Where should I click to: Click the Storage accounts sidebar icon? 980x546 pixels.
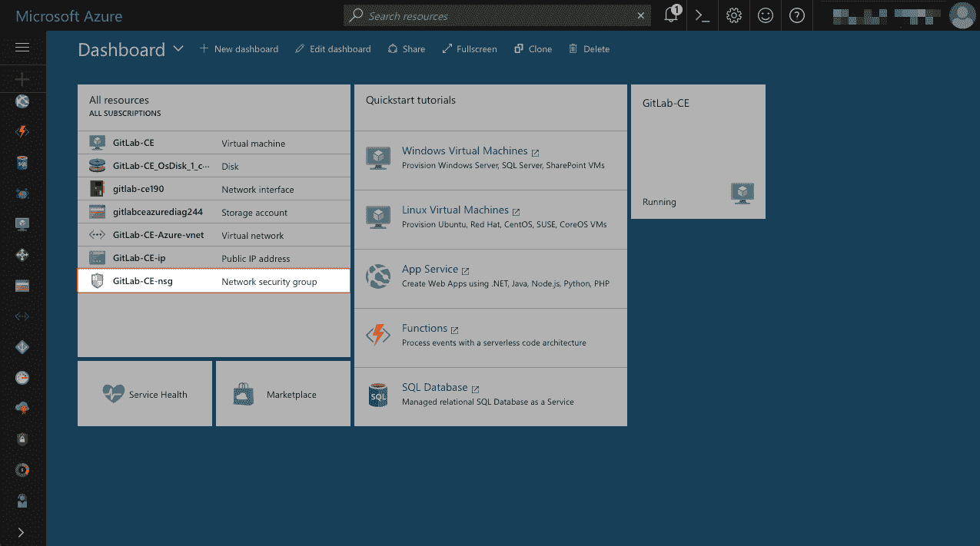[x=22, y=285]
